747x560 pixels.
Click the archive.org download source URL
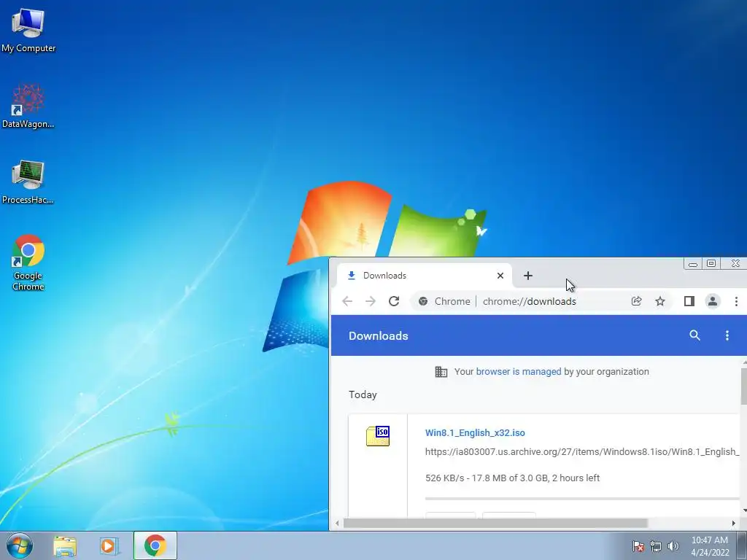(x=581, y=451)
